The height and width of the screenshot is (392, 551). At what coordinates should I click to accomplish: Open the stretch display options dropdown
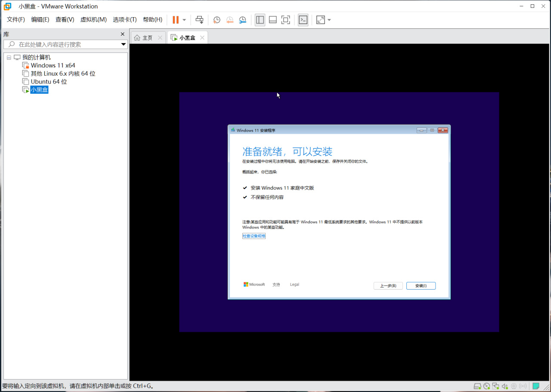pyautogui.click(x=329, y=20)
